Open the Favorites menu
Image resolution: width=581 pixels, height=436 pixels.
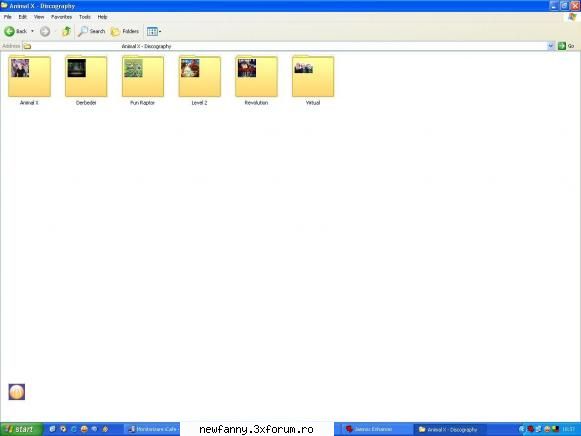61,17
